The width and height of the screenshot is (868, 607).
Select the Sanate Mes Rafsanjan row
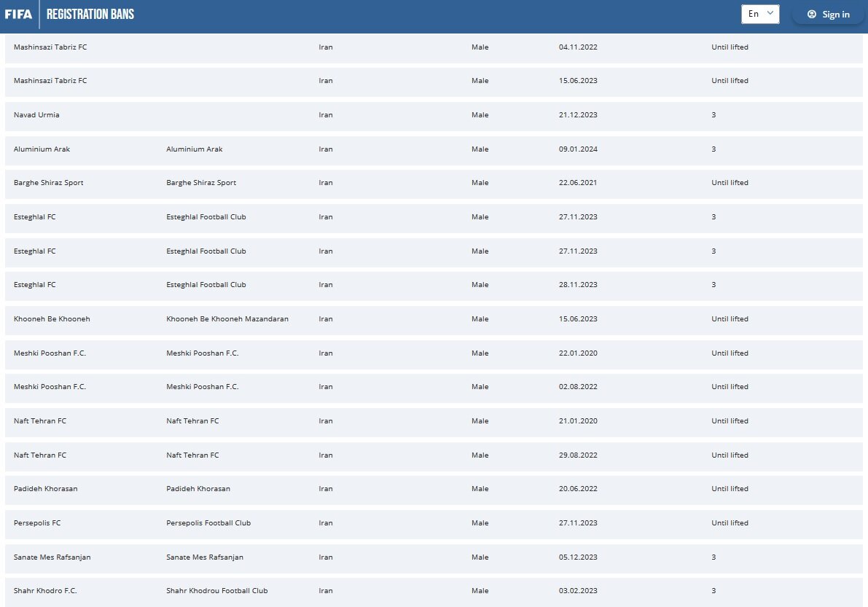click(x=52, y=557)
